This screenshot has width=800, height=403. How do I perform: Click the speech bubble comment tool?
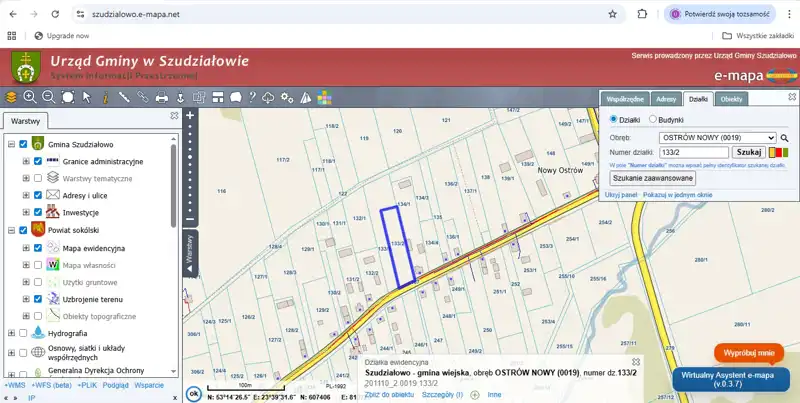[x=236, y=97]
